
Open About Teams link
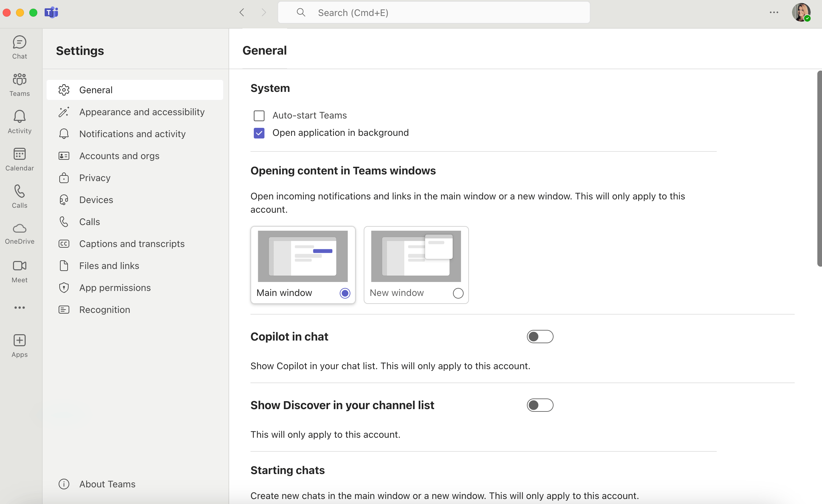107,484
